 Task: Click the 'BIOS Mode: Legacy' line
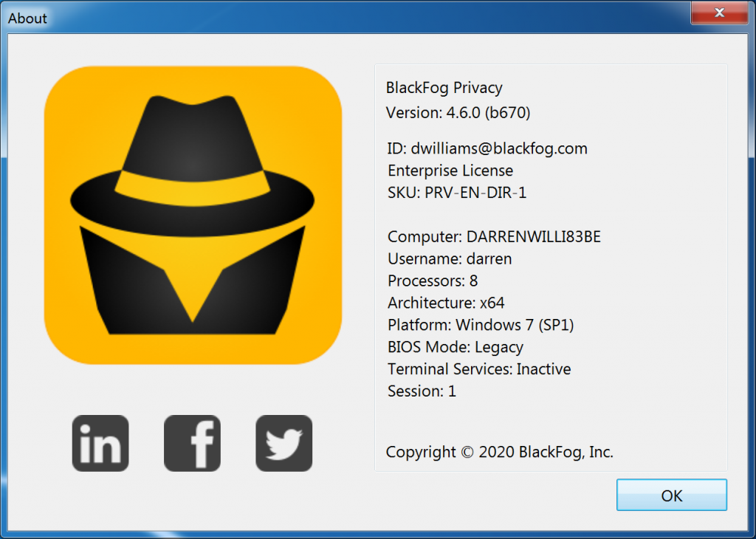pyautogui.click(x=455, y=347)
